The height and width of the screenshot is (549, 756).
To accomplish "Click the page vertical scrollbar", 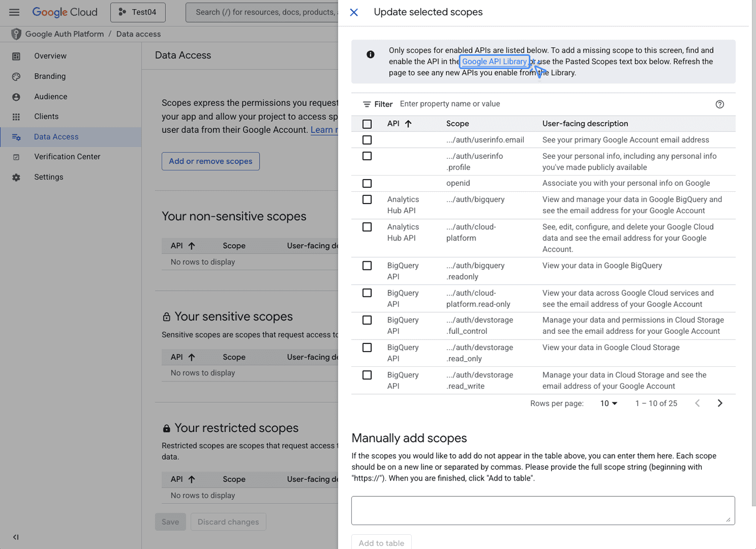I will (753, 254).
